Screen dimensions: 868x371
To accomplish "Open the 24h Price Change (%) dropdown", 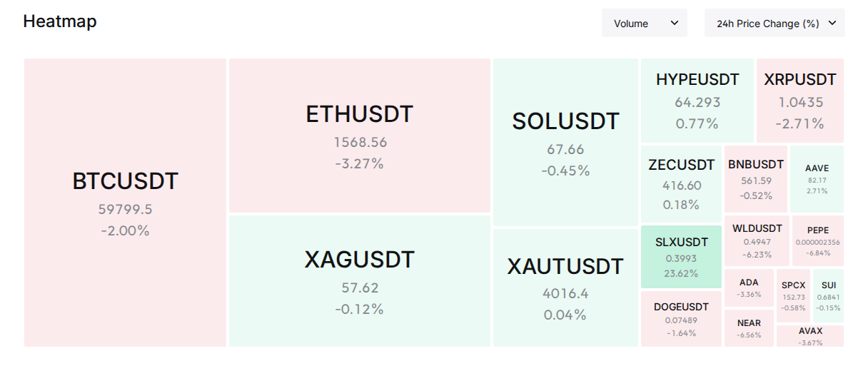I will 774,23.
